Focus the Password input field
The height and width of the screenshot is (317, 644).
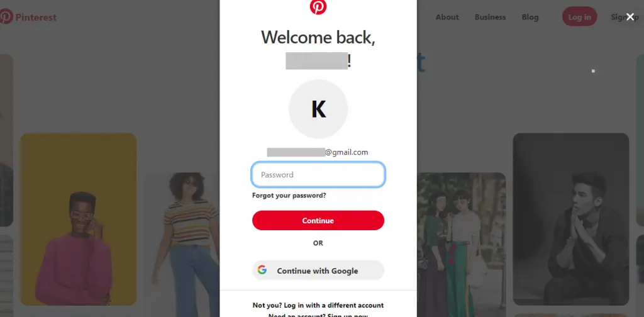tap(318, 174)
